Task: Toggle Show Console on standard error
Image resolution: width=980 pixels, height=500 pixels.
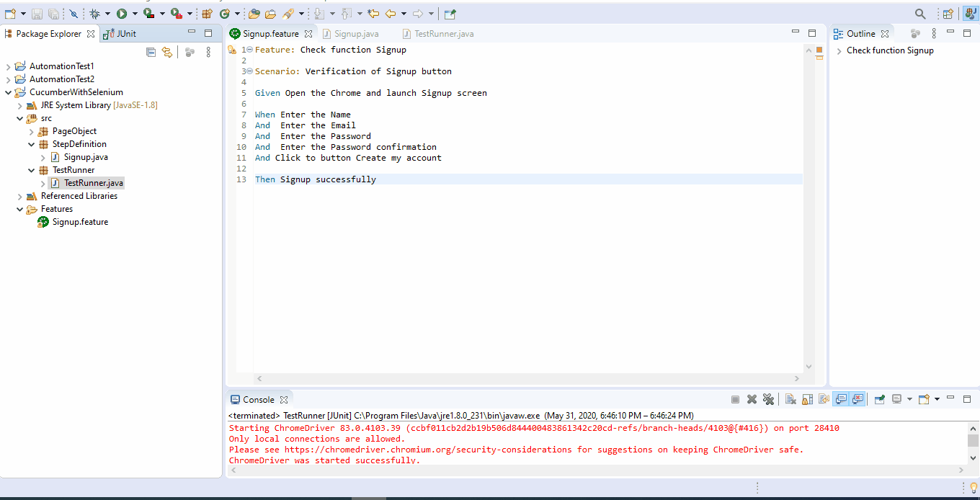Action: tap(857, 399)
